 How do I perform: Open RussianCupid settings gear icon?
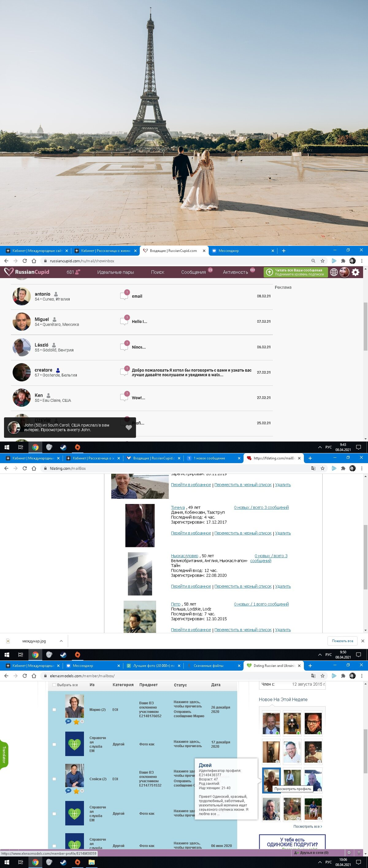(x=355, y=272)
